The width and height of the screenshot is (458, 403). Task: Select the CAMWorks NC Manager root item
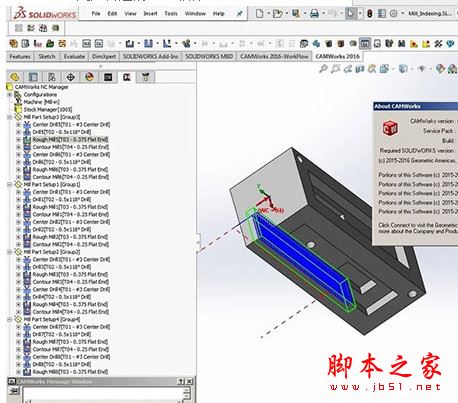point(41,87)
